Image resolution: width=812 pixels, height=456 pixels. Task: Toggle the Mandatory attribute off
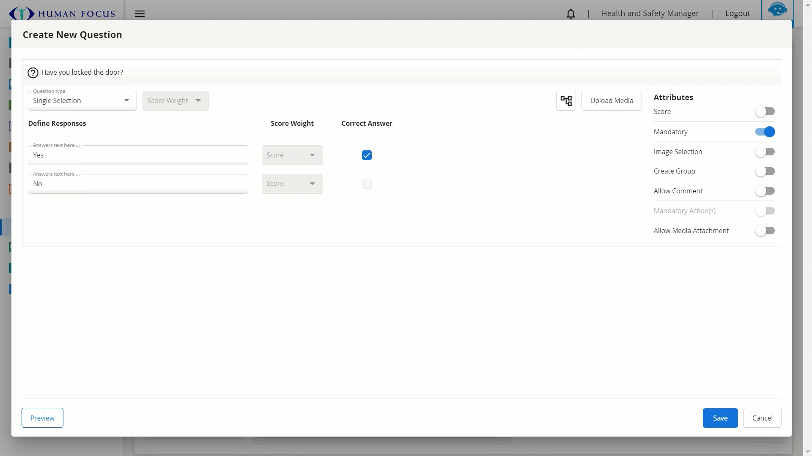coord(765,131)
